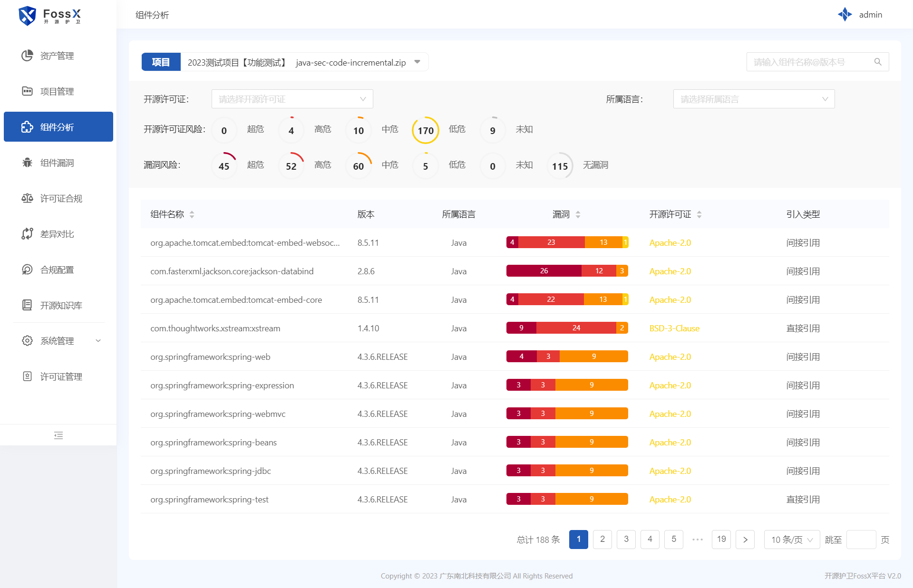Click the 许可证管理 badge icon
Image resolution: width=913 pixels, height=588 pixels.
[x=27, y=376]
